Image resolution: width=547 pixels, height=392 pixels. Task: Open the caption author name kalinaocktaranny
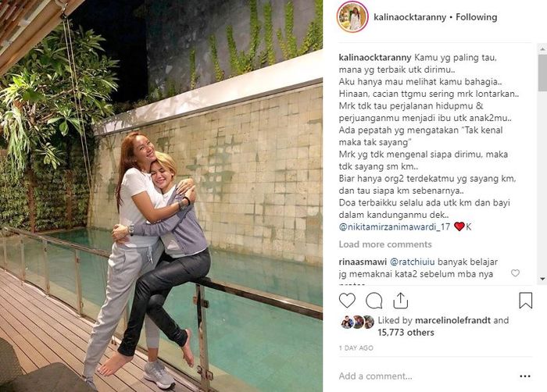375,58
